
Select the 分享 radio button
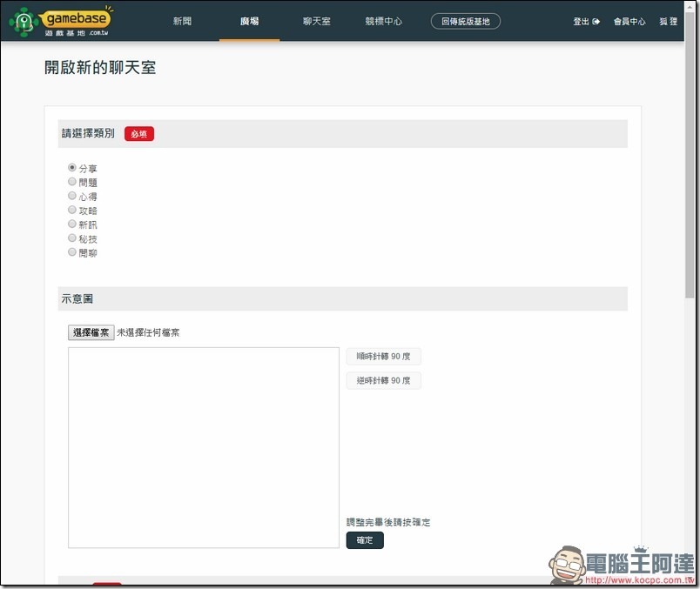tap(72, 167)
